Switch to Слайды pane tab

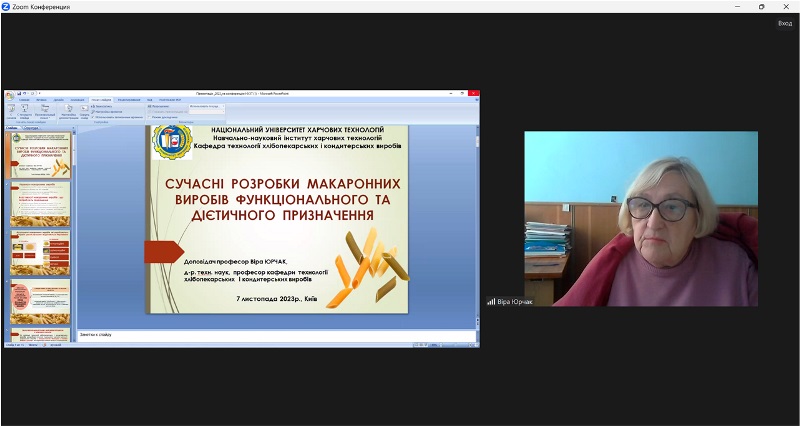point(14,128)
